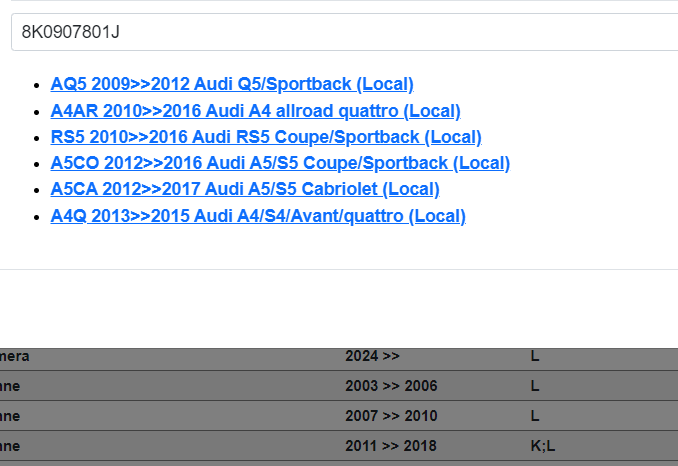
Task: Select the 2003 >> 2006 table cell
Action: tap(391, 386)
